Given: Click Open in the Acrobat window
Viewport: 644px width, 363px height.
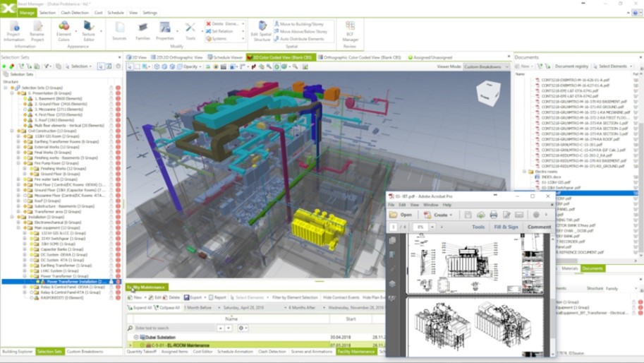Looking at the screenshot, I should (401, 215).
